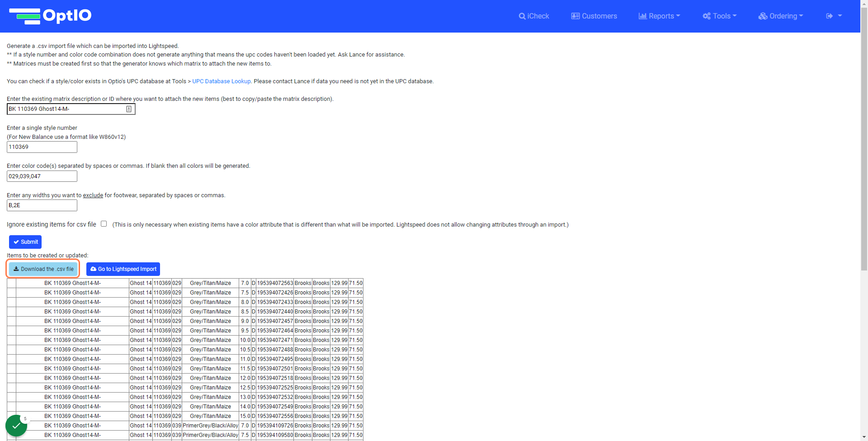Go to the Customers page
Viewport: 868px width, 441px height.
(x=594, y=16)
